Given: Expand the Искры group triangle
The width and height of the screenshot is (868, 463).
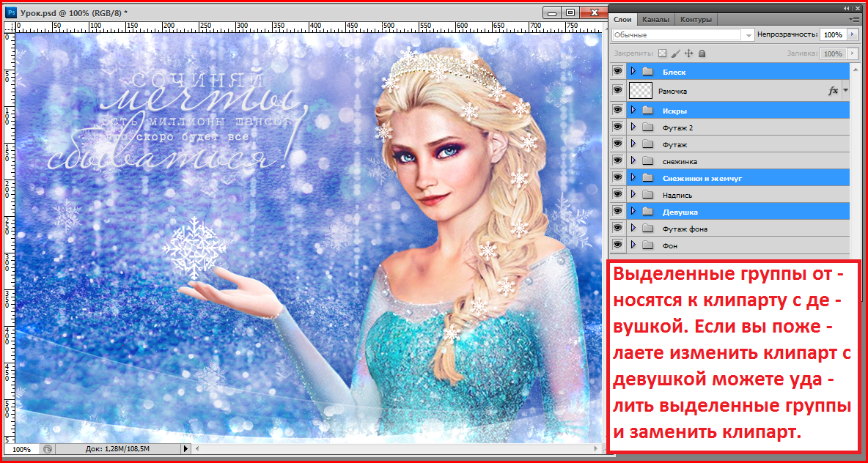Looking at the screenshot, I should [634, 111].
